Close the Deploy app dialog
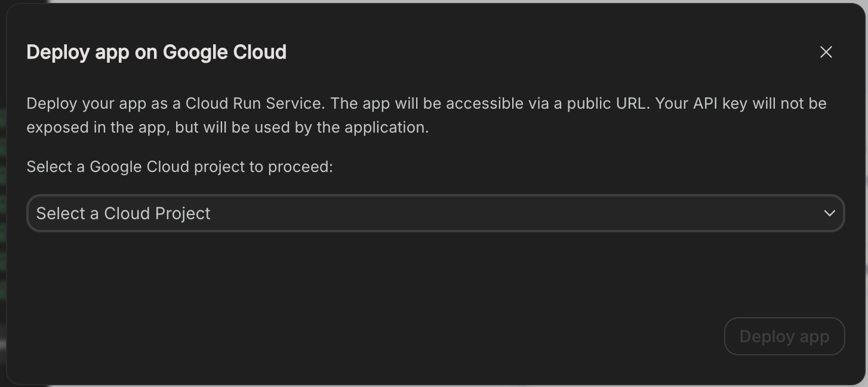 click(826, 53)
